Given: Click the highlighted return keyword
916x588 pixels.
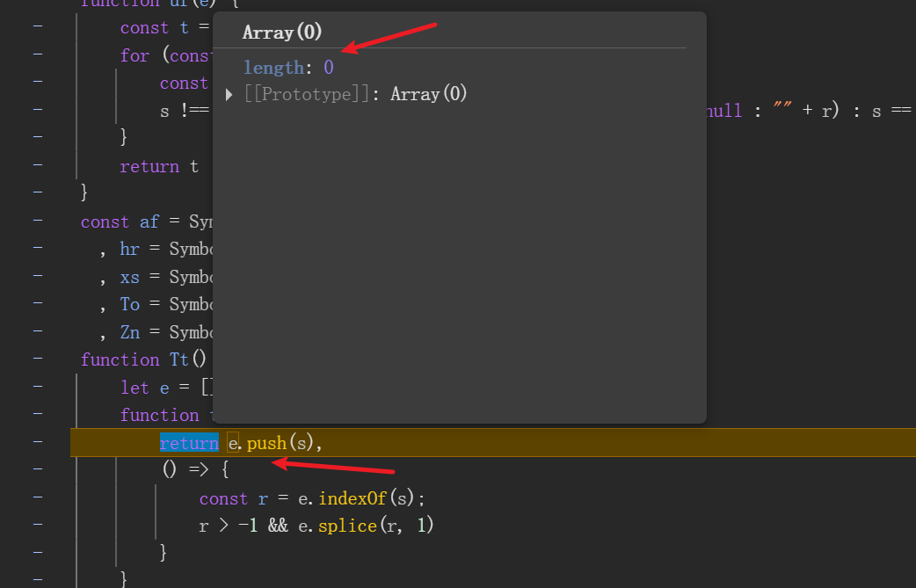Looking at the screenshot, I should tap(189, 444).
